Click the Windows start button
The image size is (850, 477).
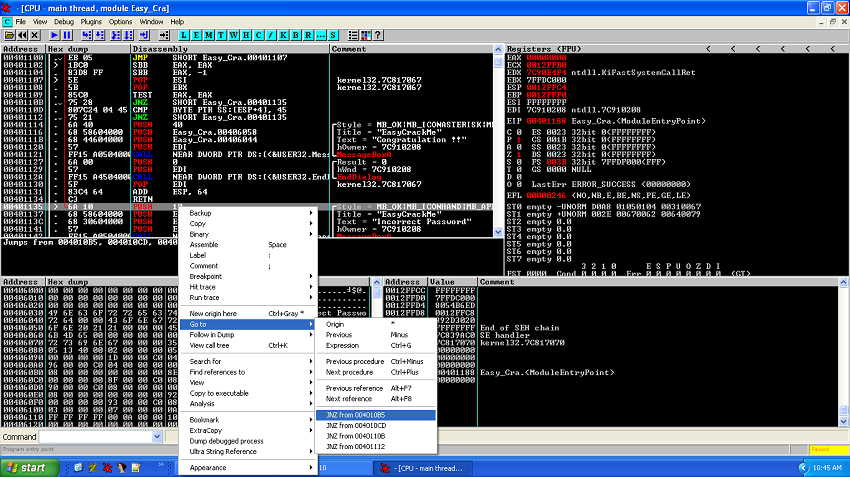[29, 468]
